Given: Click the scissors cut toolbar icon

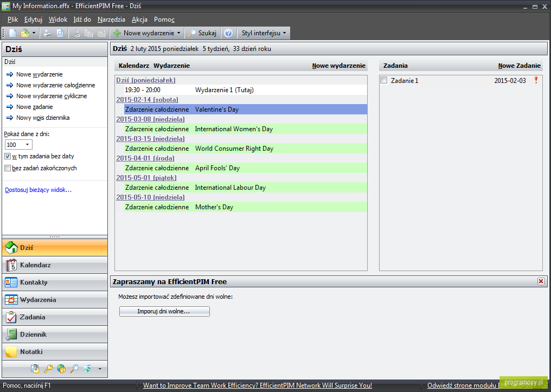Looking at the screenshot, I should coord(76,33).
